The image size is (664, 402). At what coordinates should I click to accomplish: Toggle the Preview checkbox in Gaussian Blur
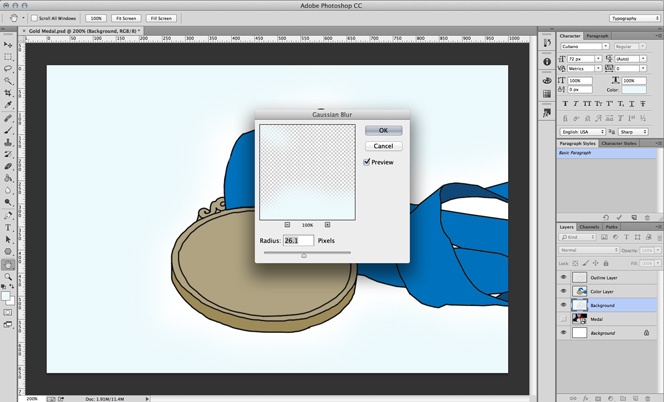pos(367,162)
